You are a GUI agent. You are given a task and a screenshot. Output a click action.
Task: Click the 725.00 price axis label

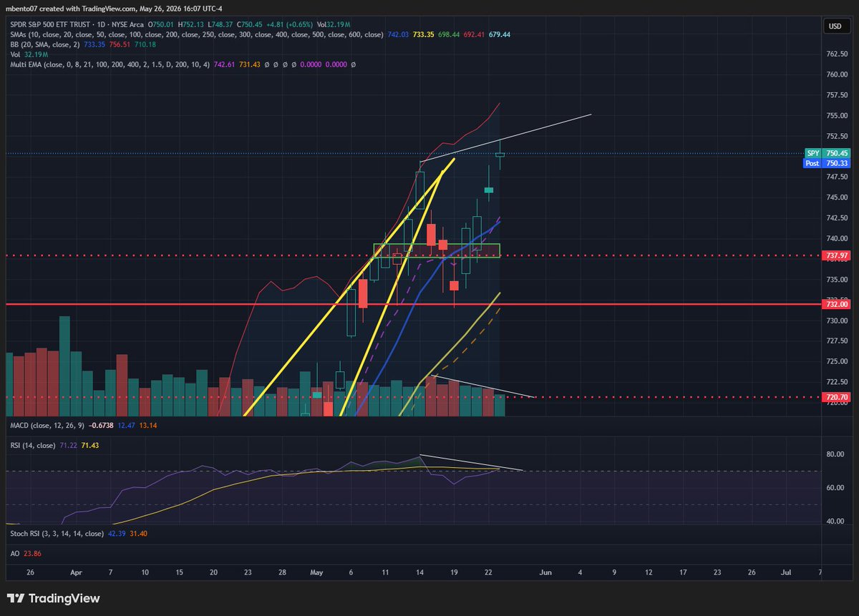pyautogui.click(x=837, y=362)
